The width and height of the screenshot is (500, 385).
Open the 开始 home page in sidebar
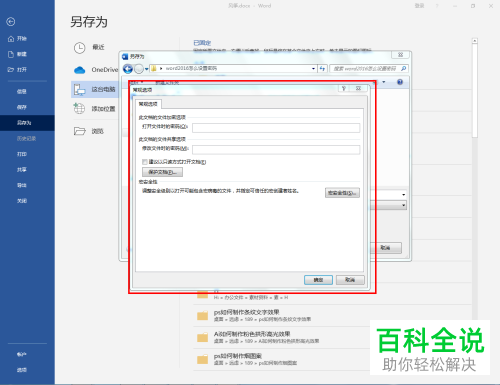[17, 39]
